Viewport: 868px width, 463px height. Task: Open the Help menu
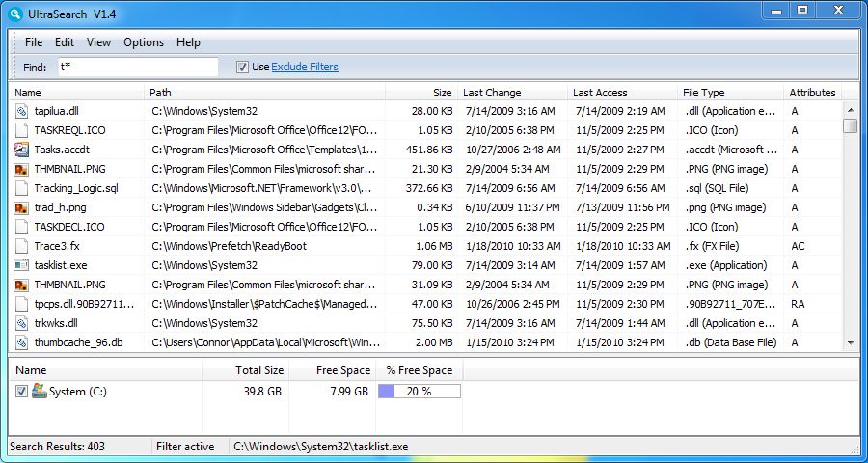pos(188,42)
